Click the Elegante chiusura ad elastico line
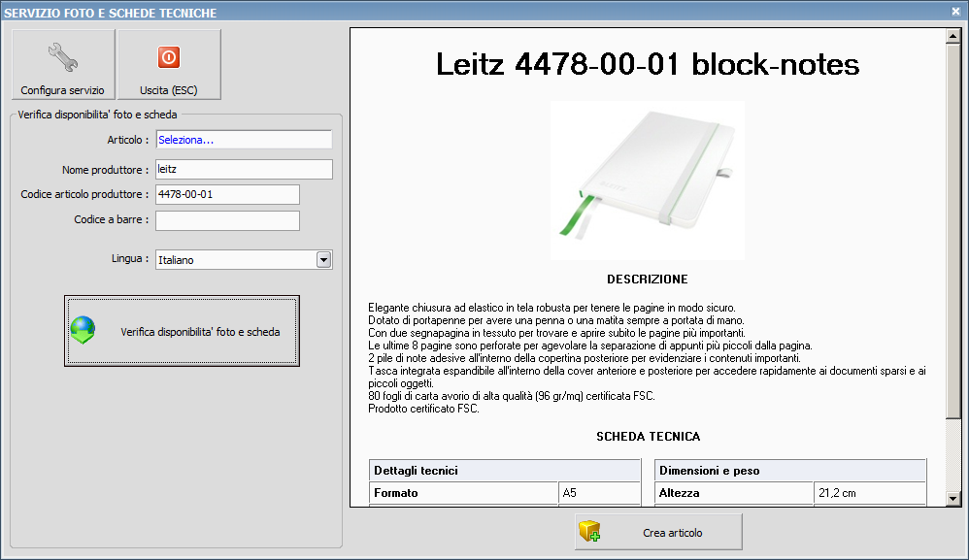969x560 pixels. (x=551, y=308)
